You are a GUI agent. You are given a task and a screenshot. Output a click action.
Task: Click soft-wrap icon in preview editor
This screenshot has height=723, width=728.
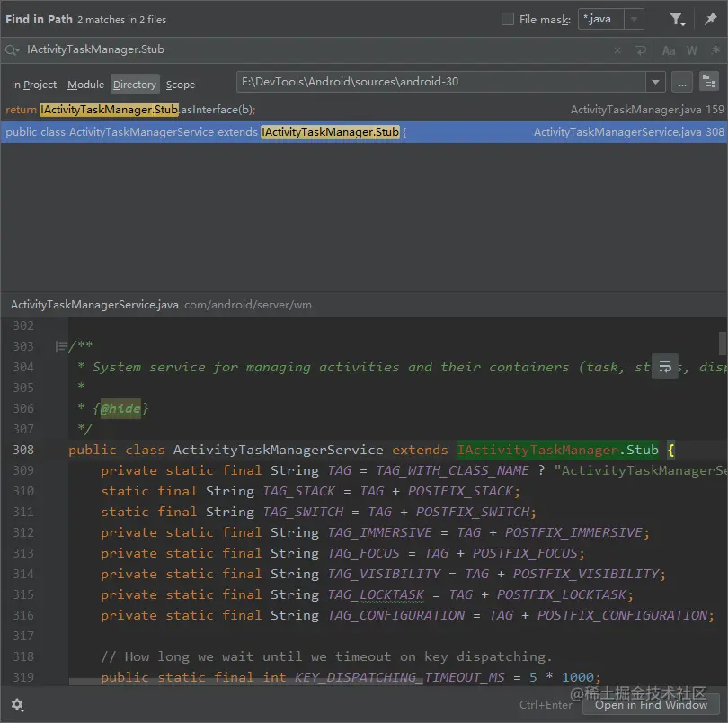(x=665, y=366)
